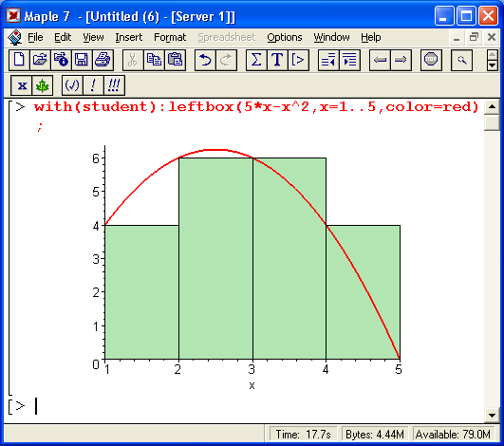The width and height of the screenshot is (504, 446).
Task: Click the execute single exclamation button
Action: pos(93,85)
